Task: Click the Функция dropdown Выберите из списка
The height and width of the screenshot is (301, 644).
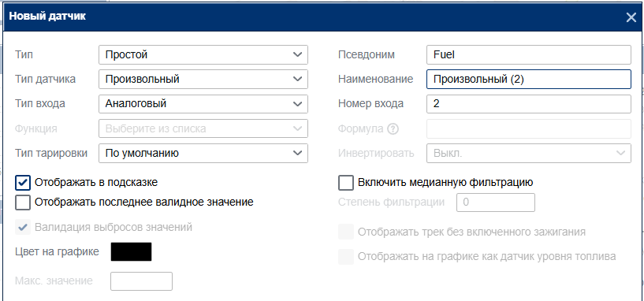Action: (x=203, y=128)
